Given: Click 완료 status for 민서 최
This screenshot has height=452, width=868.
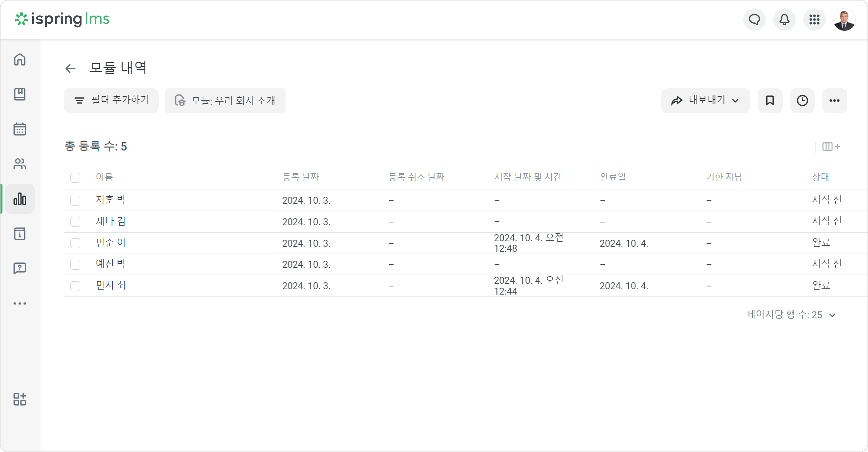Looking at the screenshot, I should 821,285.
